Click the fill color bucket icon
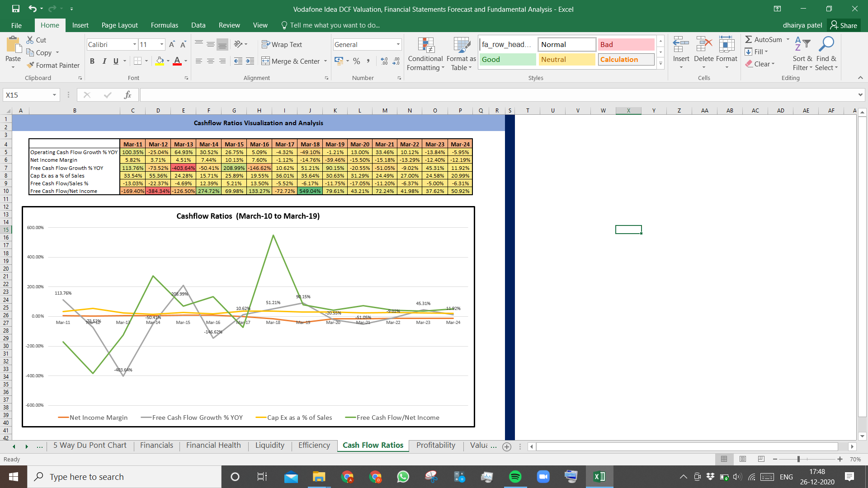The width and height of the screenshot is (868, 488). tap(160, 61)
